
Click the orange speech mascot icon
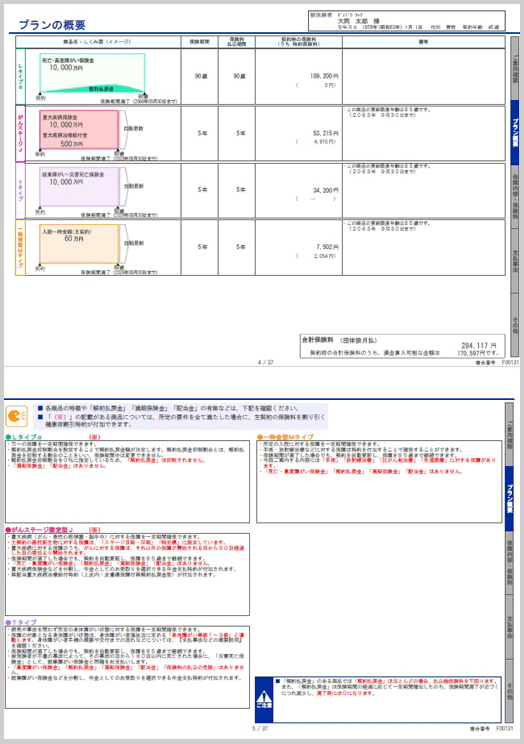[x=17, y=416]
